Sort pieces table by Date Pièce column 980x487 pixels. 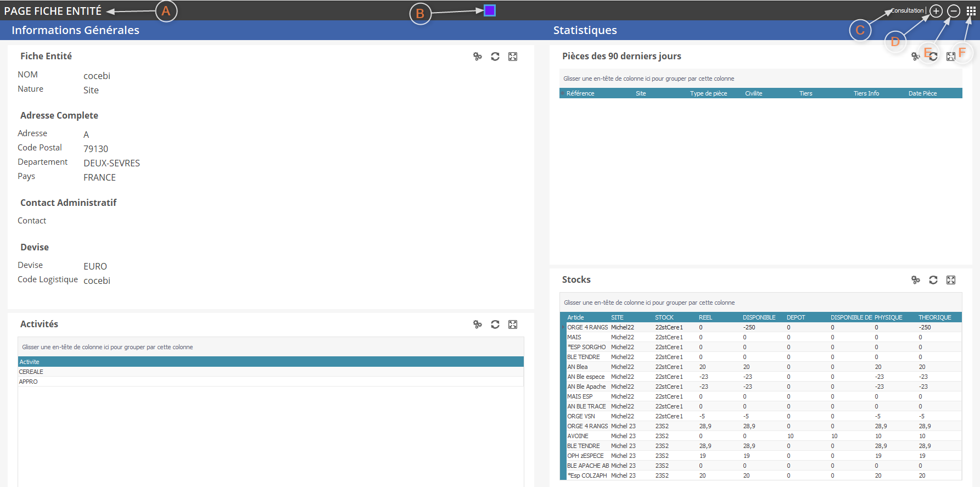(922, 93)
